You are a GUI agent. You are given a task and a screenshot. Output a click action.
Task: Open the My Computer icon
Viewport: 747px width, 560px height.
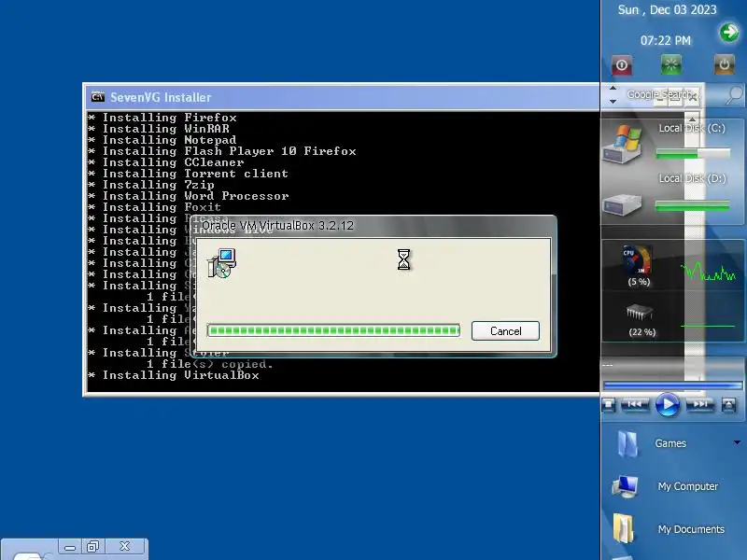pyautogui.click(x=625, y=486)
